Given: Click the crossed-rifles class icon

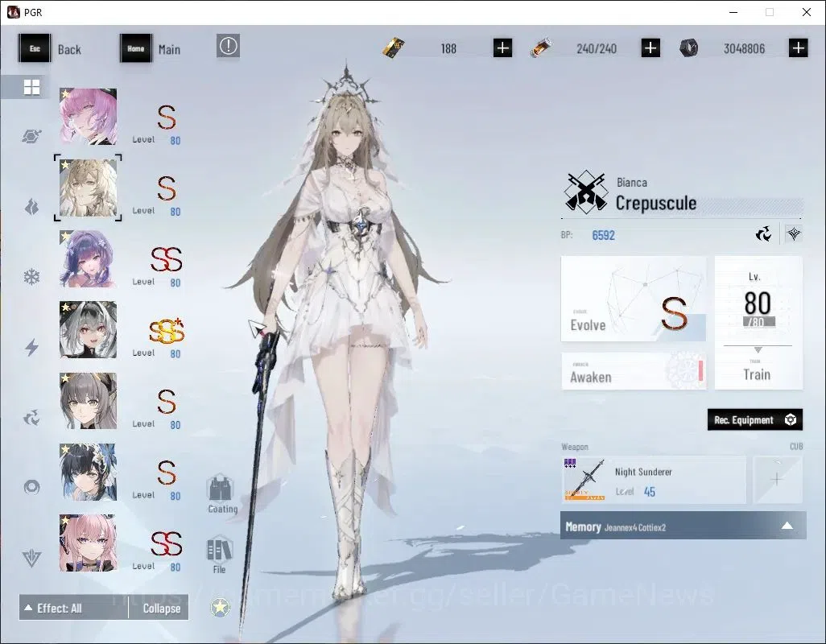Looking at the screenshot, I should 584,192.
